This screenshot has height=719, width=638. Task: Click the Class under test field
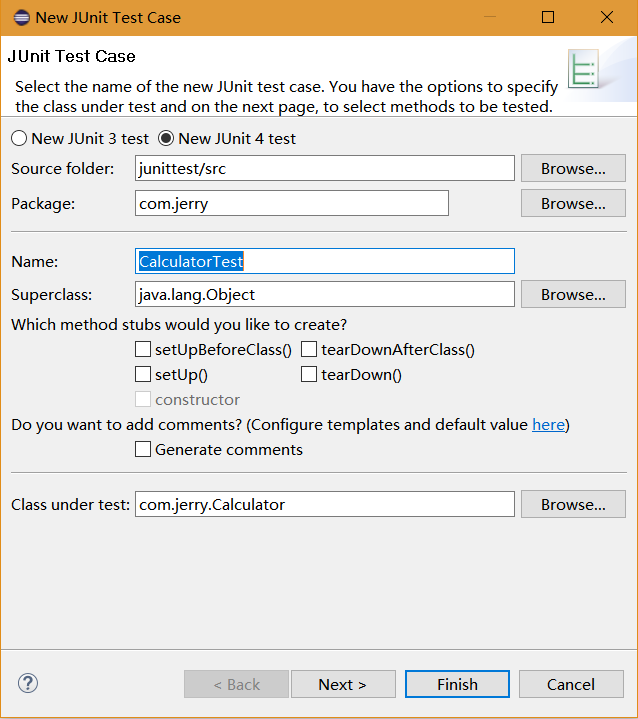coord(325,504)
